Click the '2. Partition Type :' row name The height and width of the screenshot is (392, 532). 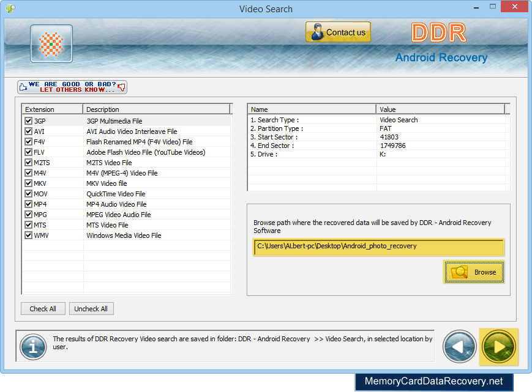point(277,128)
